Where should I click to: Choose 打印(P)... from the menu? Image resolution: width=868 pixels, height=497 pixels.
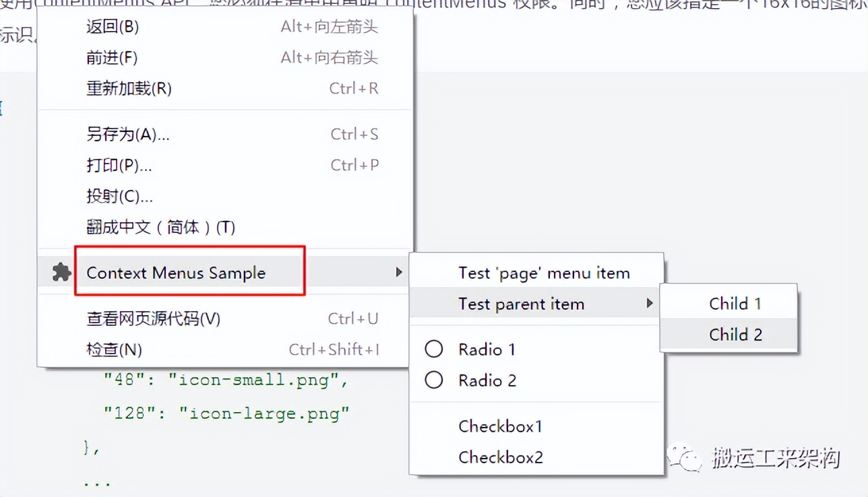click(224, 165)
